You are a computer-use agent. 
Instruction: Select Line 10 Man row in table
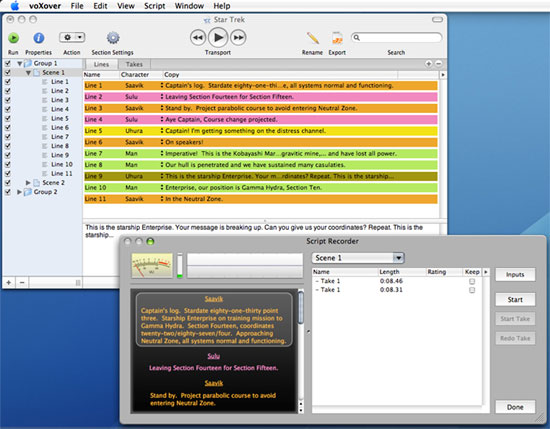tap(261, 187)
